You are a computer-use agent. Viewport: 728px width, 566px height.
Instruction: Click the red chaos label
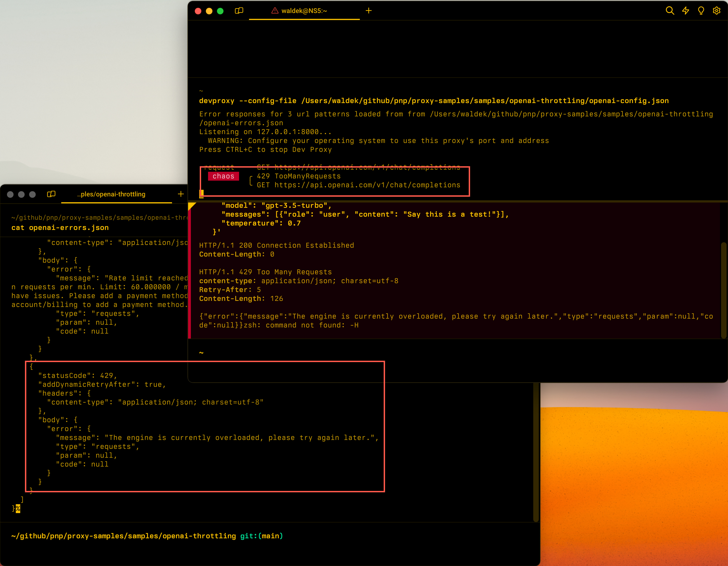click(x=223, y=176)
